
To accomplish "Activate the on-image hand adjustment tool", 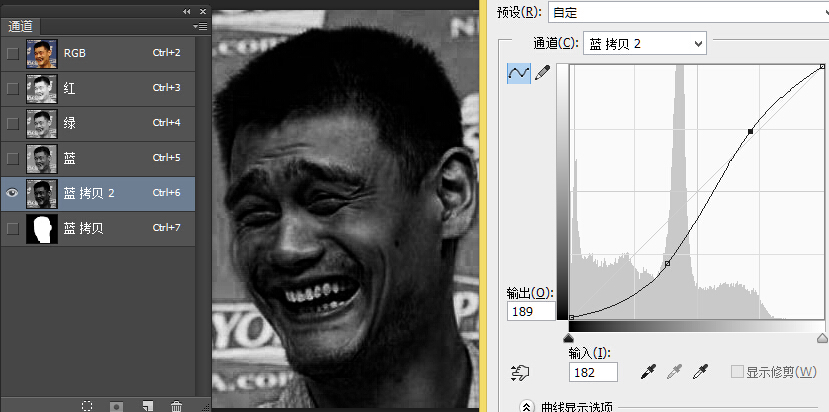I will click(520, 373).
